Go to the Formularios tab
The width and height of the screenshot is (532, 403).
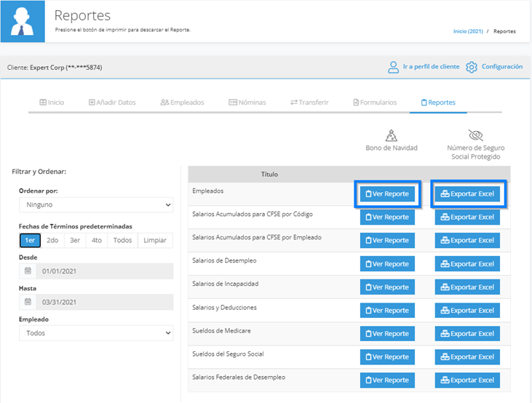[375, 103]
